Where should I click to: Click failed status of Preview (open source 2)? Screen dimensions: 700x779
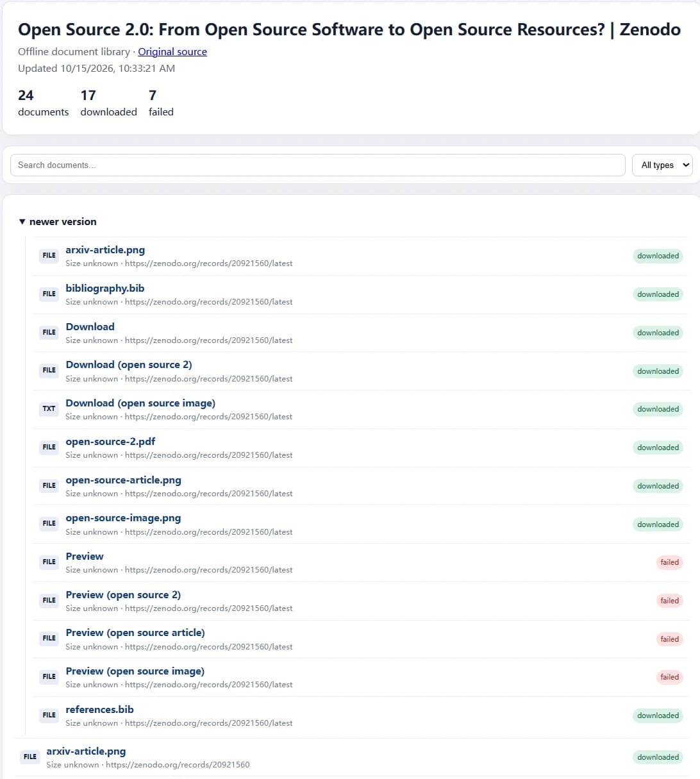pos(670,601)
